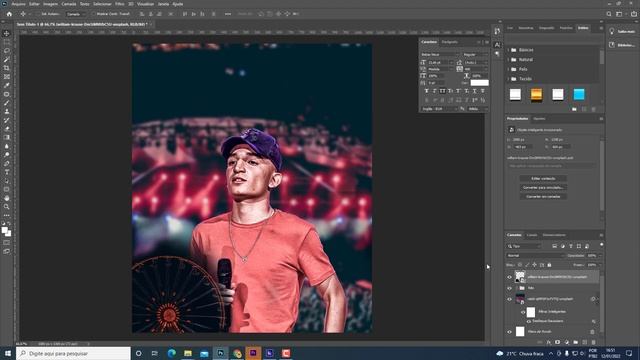Image resolution: width=640 pixels, height=360 pixels.
Task: Open the Saiba mais learn panel
Action: [621, 31]
